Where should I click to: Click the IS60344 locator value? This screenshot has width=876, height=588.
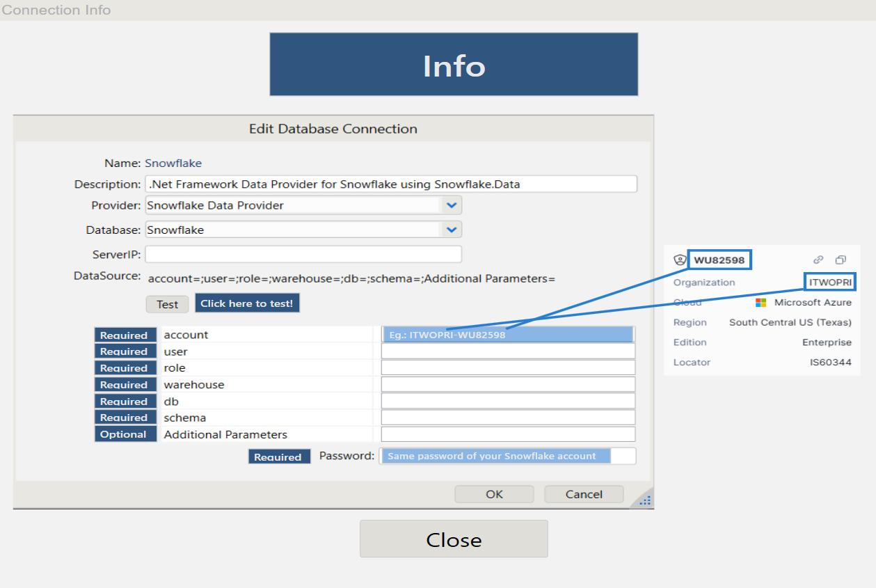pyautogui.click(x=830, y=362)
